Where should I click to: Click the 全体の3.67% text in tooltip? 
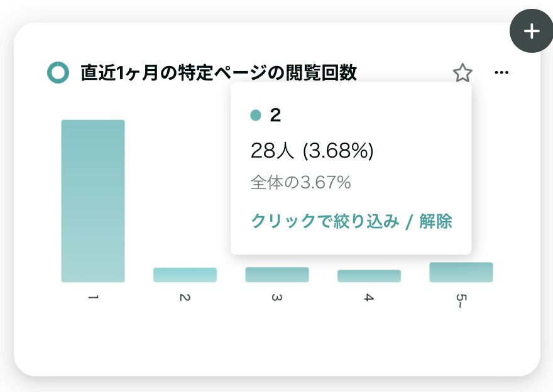[301, 182]
